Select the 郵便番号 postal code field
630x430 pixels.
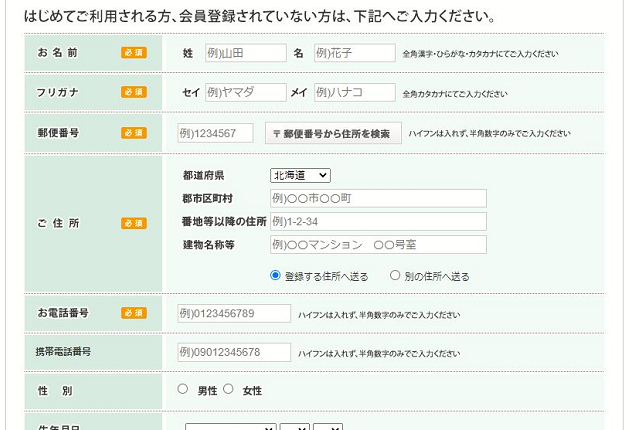point(215,133)
